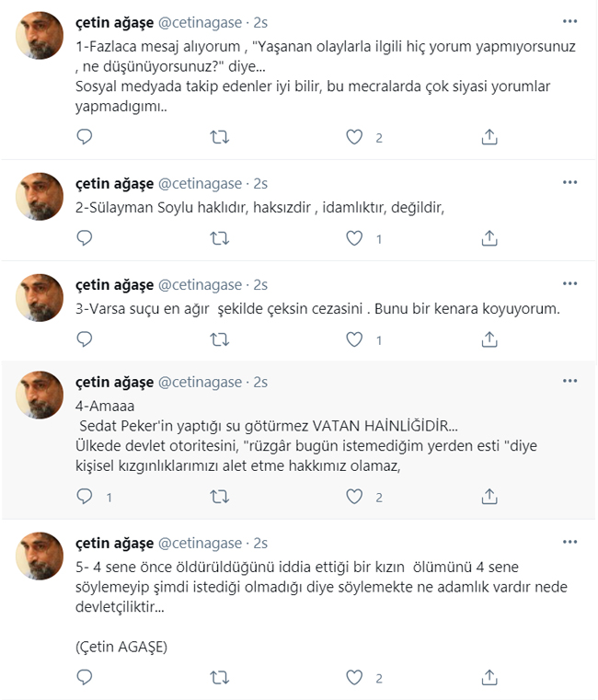Reply to the 4-Amaaa Sedat Peker tweet

coord(85,497)
